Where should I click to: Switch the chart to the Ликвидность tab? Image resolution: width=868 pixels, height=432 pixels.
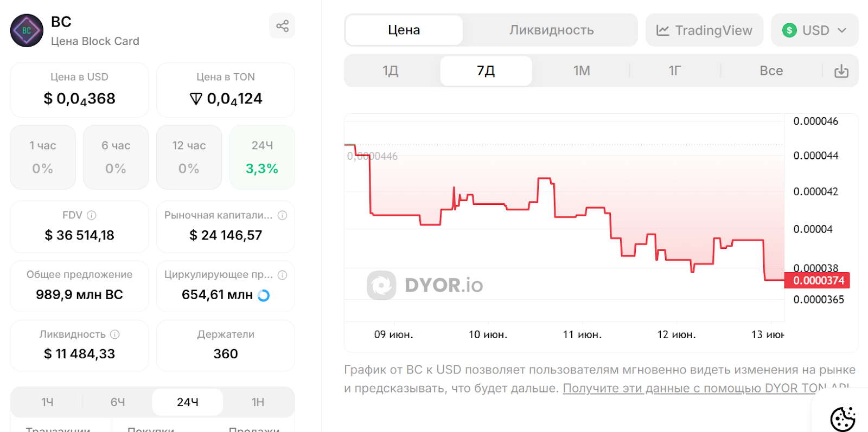point(551,30)
